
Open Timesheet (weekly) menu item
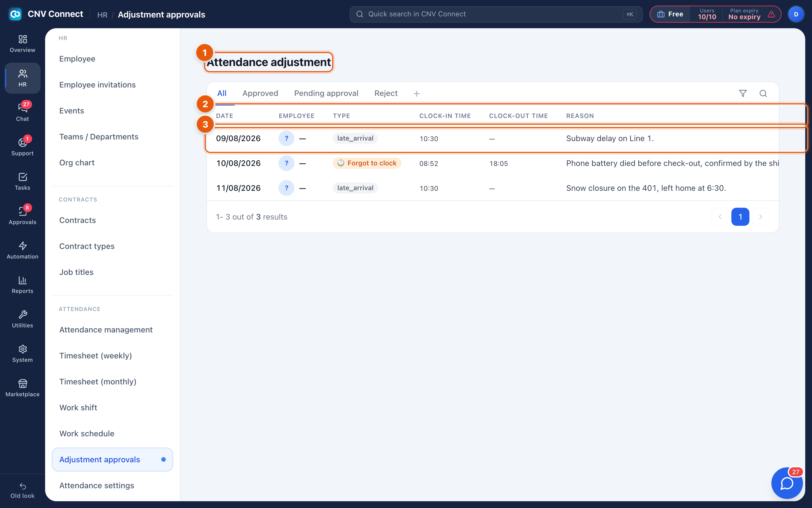[x=112, y=356]
